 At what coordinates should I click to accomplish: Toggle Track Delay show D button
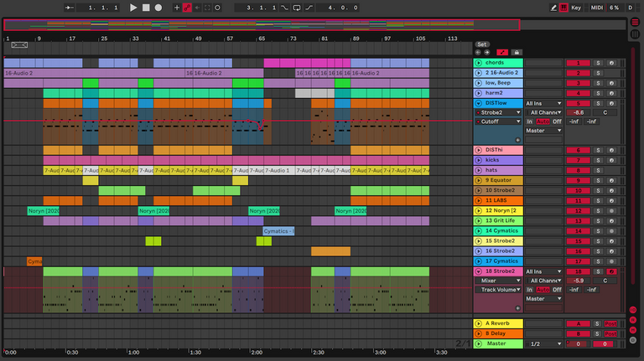point(633,340)
